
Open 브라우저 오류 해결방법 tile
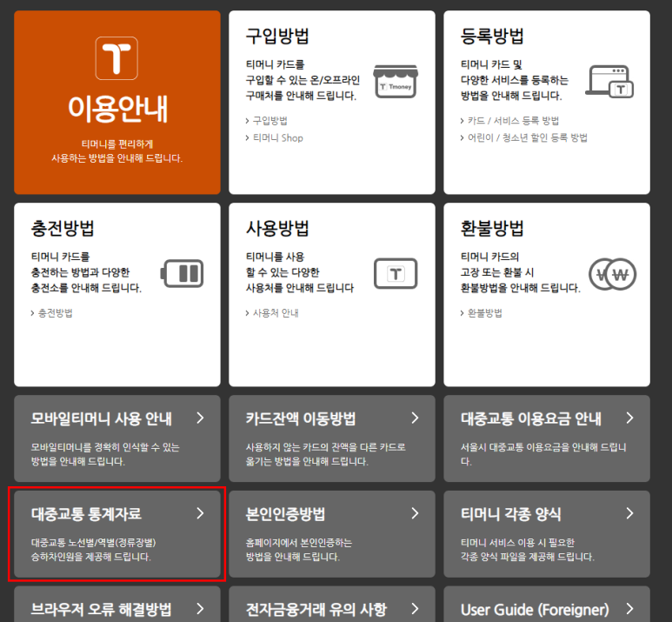point(117,605)
